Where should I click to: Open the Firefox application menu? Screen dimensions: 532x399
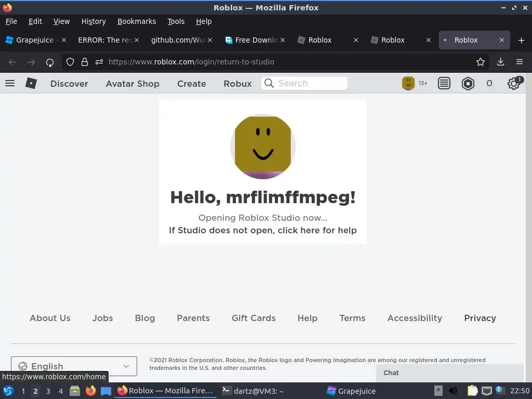(520, 62)
